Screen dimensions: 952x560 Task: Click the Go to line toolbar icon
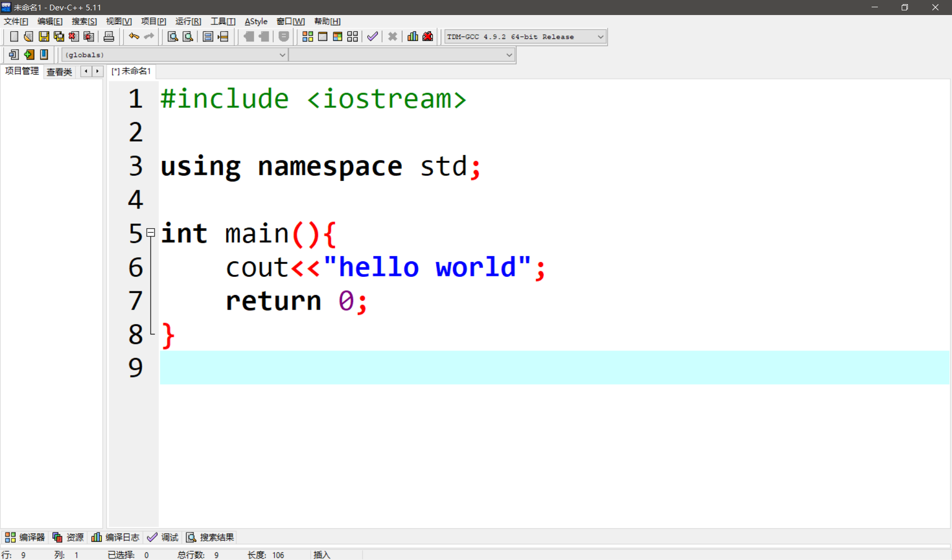pyautogui.click(x=223, y=36)
